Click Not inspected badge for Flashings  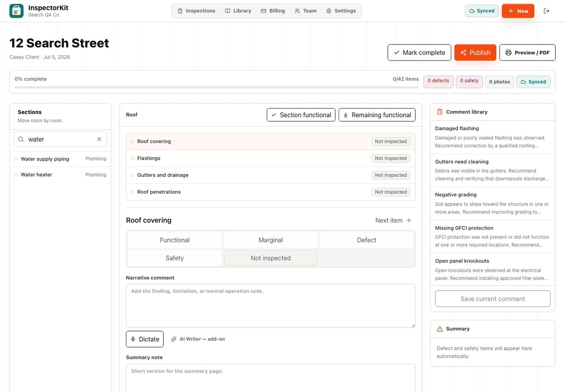coord(391,158)
